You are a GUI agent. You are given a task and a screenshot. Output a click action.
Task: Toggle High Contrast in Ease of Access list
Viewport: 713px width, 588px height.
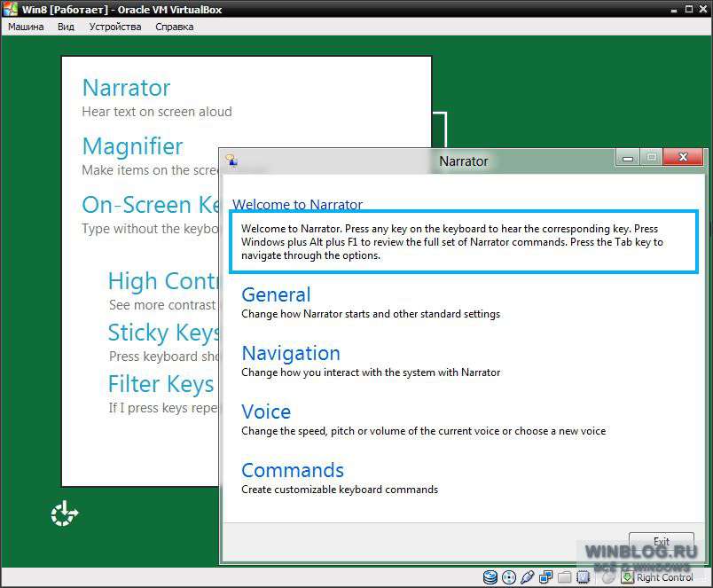point(164,281)
